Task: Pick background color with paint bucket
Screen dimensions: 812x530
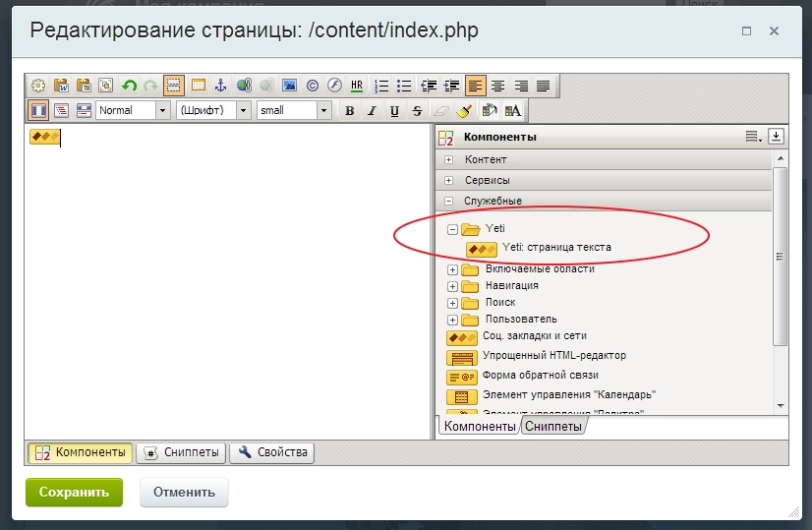Action: coord(489,110)
